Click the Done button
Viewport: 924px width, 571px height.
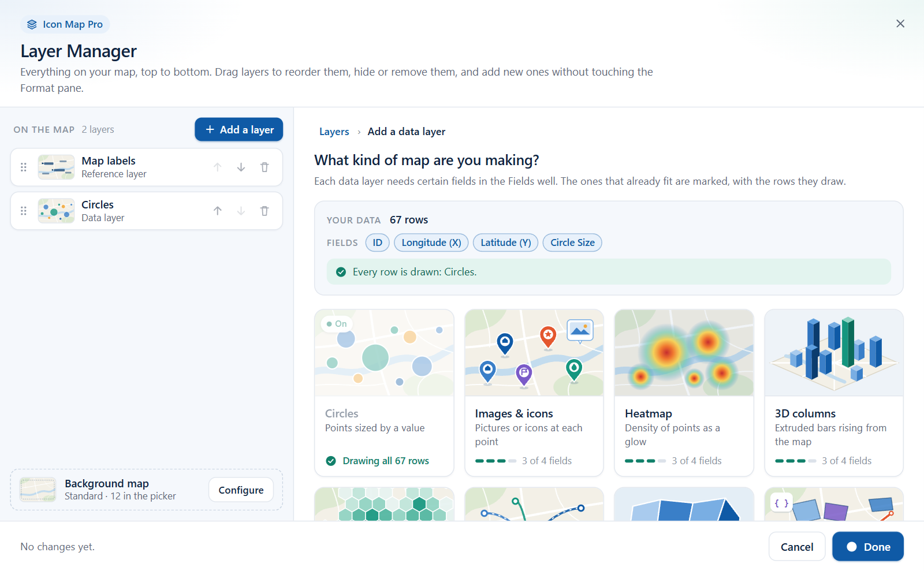[868, 546]
